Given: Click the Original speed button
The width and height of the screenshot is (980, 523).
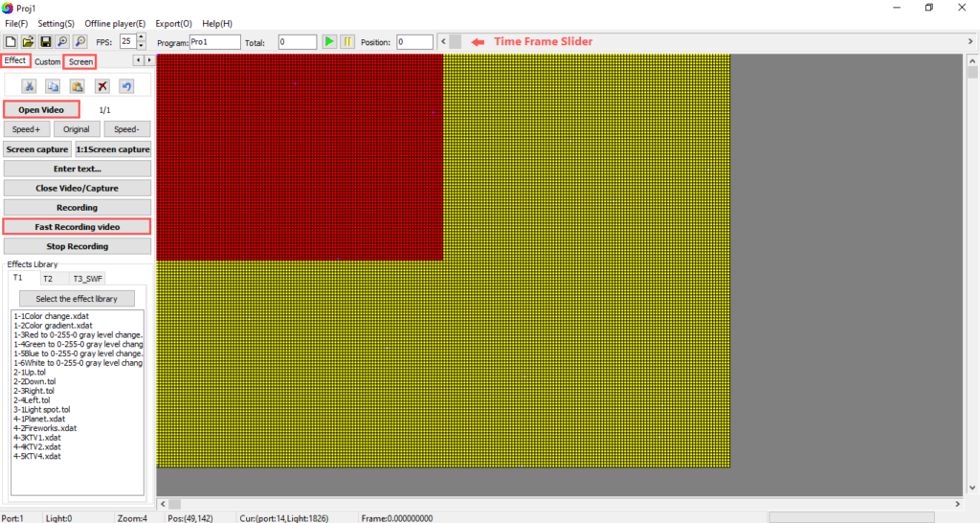Looking at the screenshot, I should (77, 129).
